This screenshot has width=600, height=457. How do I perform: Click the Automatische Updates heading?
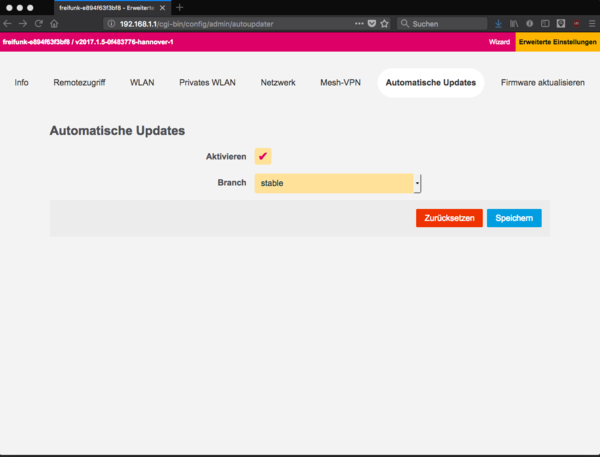pyautogui.click(x=117, y=131)
